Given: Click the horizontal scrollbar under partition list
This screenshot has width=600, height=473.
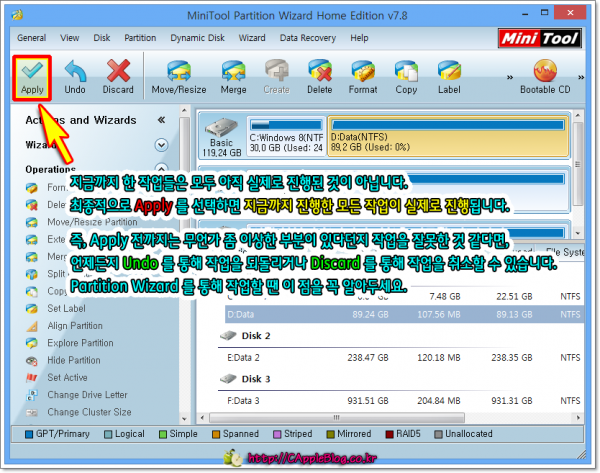Looking at the screenshot, I should (337, 418).
